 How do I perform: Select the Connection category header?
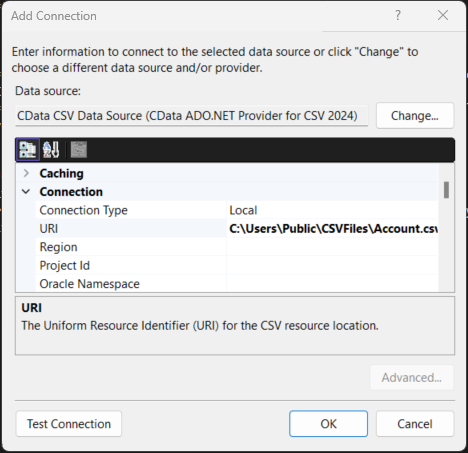(x=71, y=192)
